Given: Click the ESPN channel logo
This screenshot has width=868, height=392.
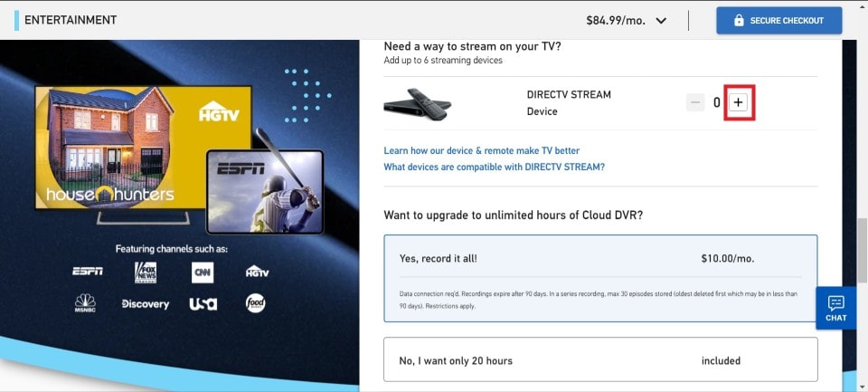Looking at the screenshot, I should click(x=88, y=272).
